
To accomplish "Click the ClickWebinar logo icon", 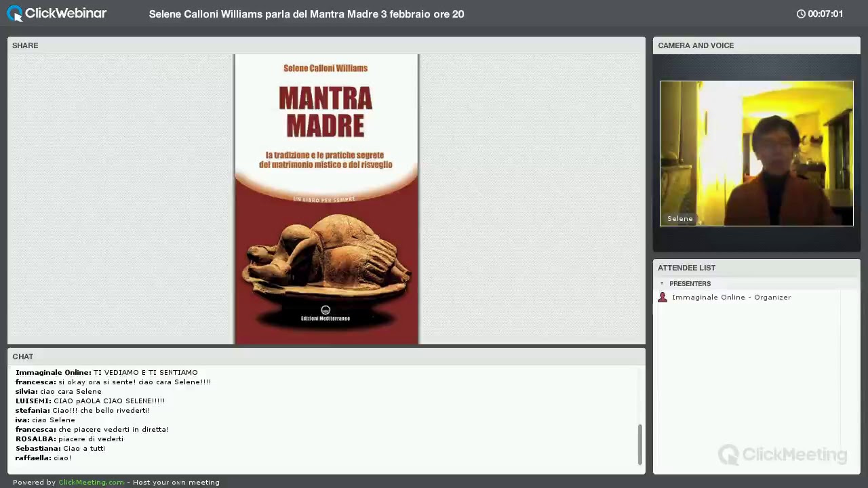I will tap(15, 14).
